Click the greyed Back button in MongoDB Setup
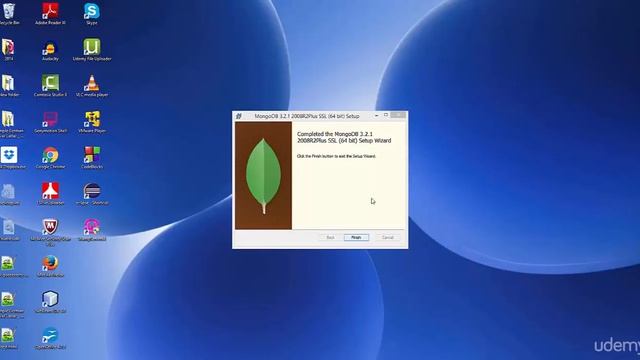Screen dimensions: 640x360 (x=331, y=237)
